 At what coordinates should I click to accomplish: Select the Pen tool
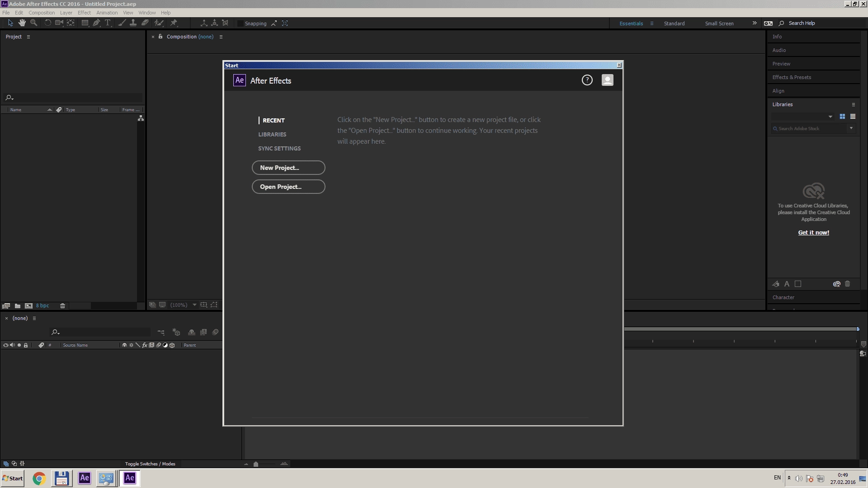click(96, 23)
